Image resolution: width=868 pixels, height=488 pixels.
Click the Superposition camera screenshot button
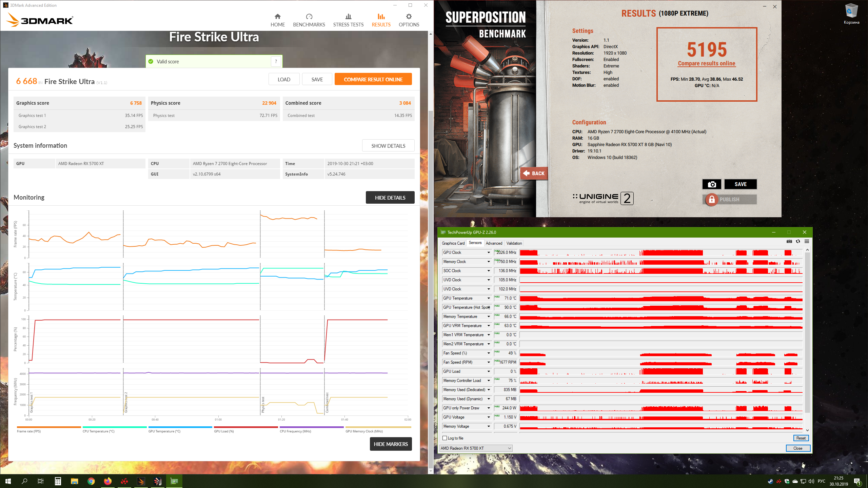pyautogui.click(x=712, y=184)
